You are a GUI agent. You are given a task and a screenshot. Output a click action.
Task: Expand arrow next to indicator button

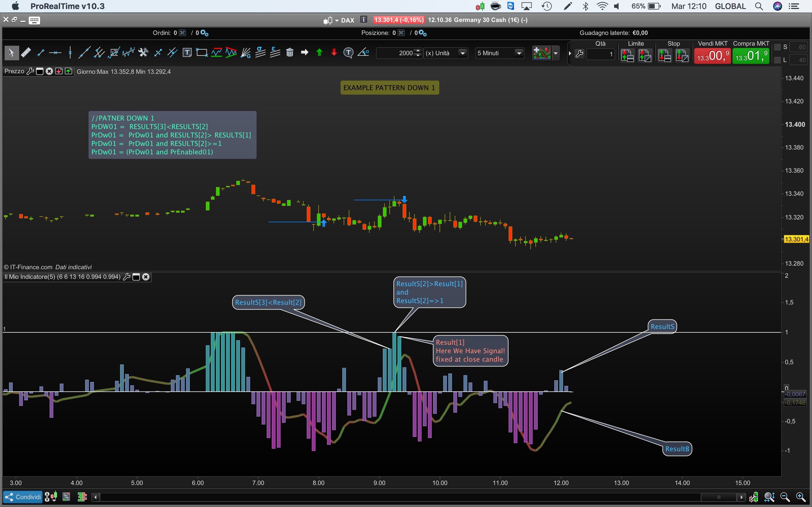click(556, 53)
